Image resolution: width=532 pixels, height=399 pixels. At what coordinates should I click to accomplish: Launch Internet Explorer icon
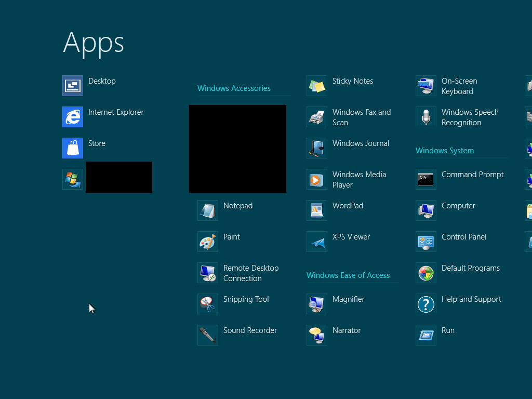point(73,117)
